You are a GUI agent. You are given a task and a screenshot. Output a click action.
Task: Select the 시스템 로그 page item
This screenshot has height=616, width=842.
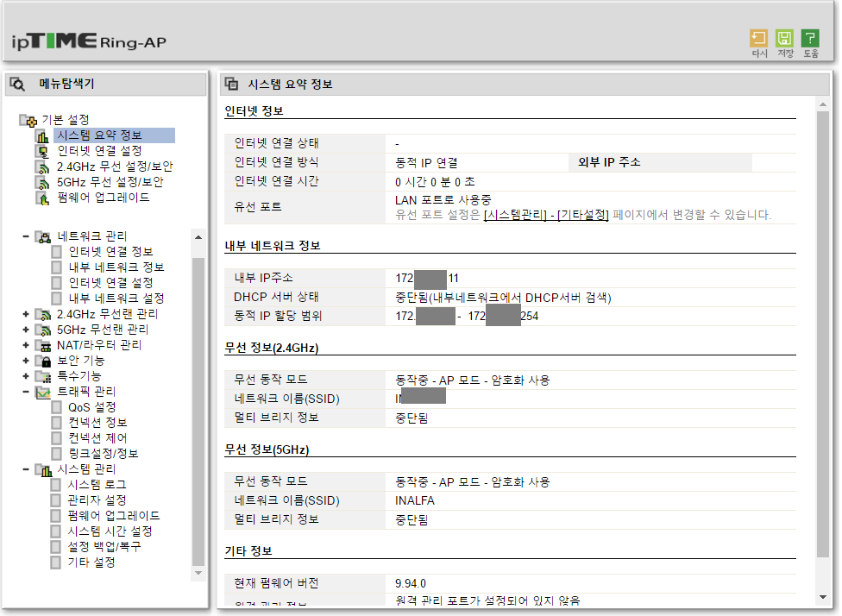pyautogui.click(x=97, y=485)
